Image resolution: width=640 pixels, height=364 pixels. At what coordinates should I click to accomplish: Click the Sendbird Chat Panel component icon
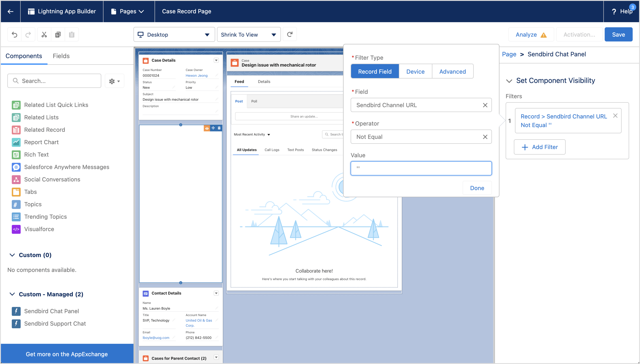pos(16,311)
